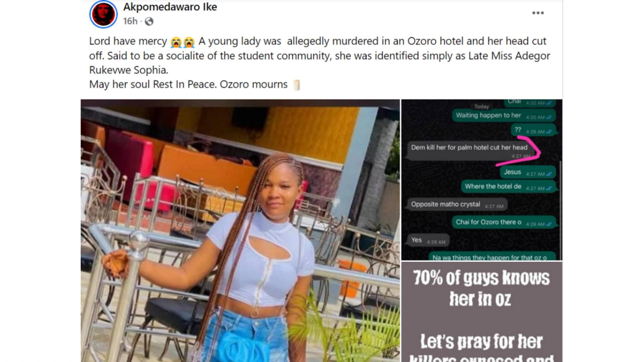Click the 'Opposite matho crystal' chat bubble
This screenshot has height=362, width=644.
457,204
